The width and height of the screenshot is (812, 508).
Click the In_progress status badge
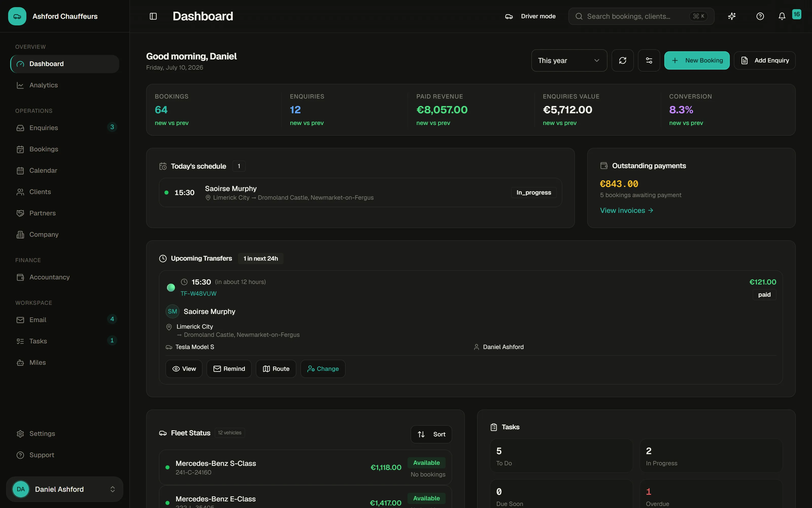[x=533, y=193]
